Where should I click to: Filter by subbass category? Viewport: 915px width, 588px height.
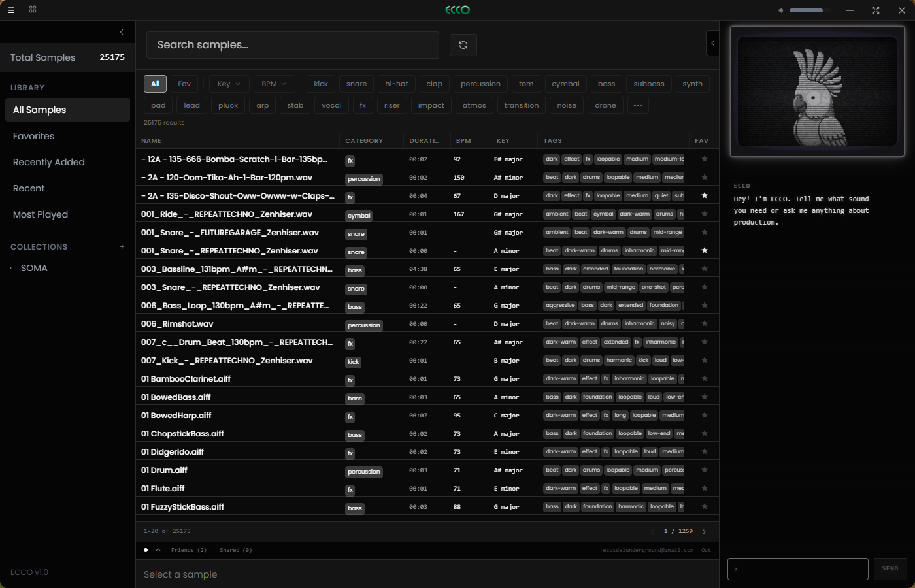(648, 84)
